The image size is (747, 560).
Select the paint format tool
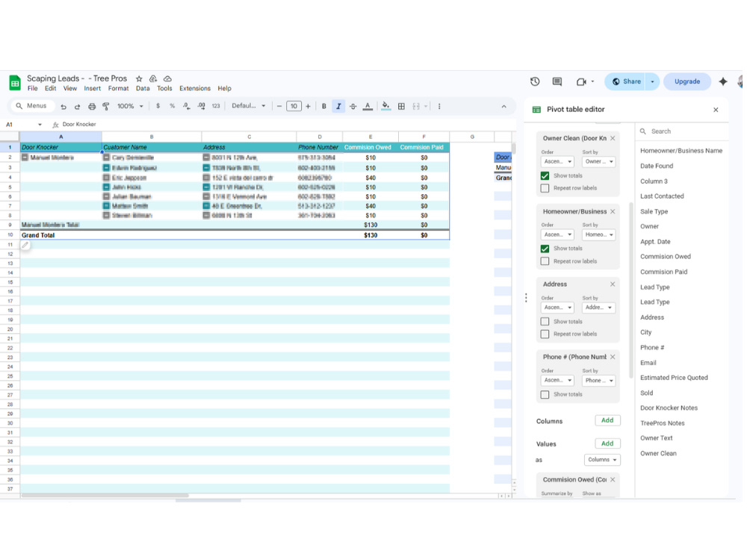pyautogui.click(x=106, y=107)
